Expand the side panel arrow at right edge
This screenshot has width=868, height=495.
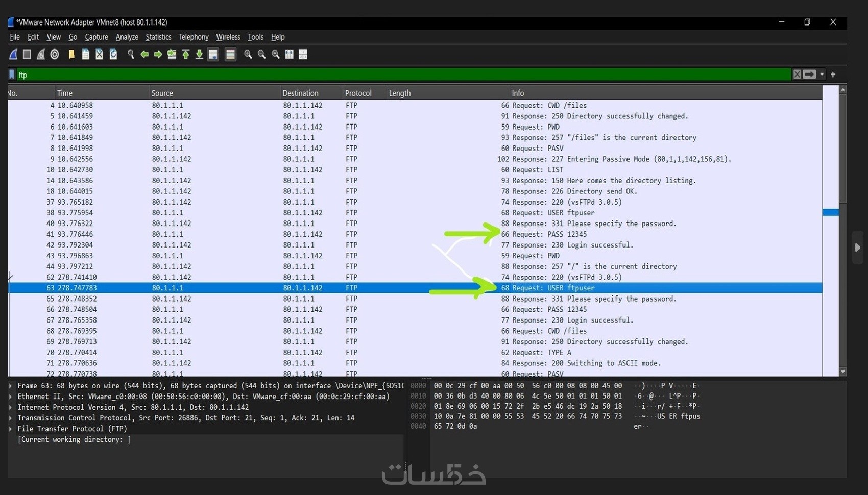857,247
